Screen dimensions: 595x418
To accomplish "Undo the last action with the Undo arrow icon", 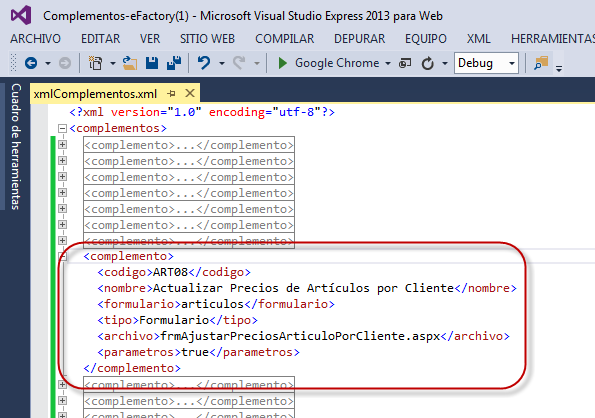I will point(204,63).
